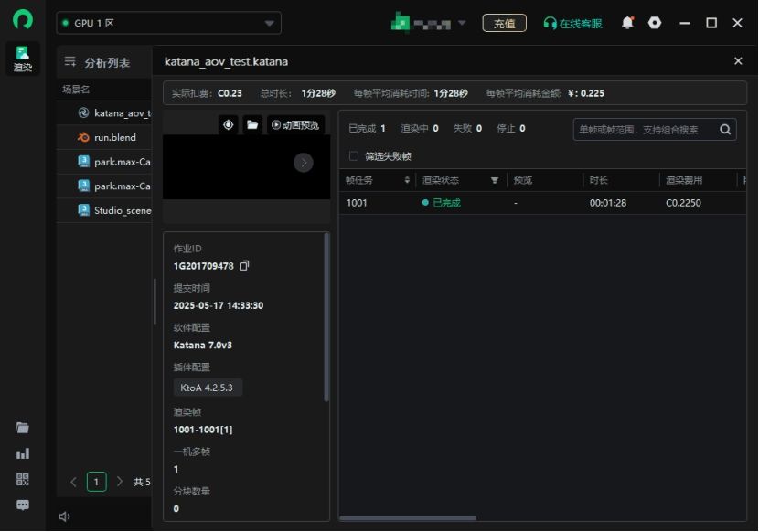
Task: Open the notifications bell
Action: (x=627, y=23)
